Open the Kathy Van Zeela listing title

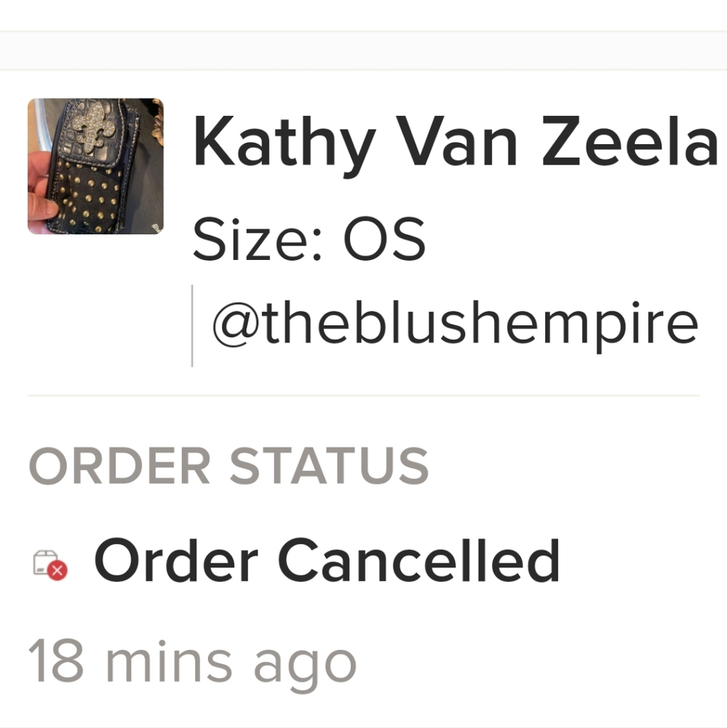tap(456, 142)
